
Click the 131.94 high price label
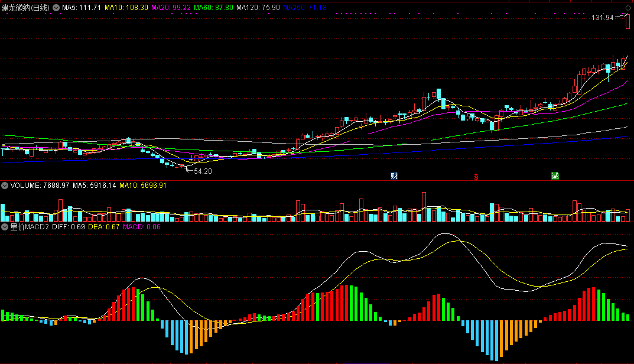click(603, 17)
